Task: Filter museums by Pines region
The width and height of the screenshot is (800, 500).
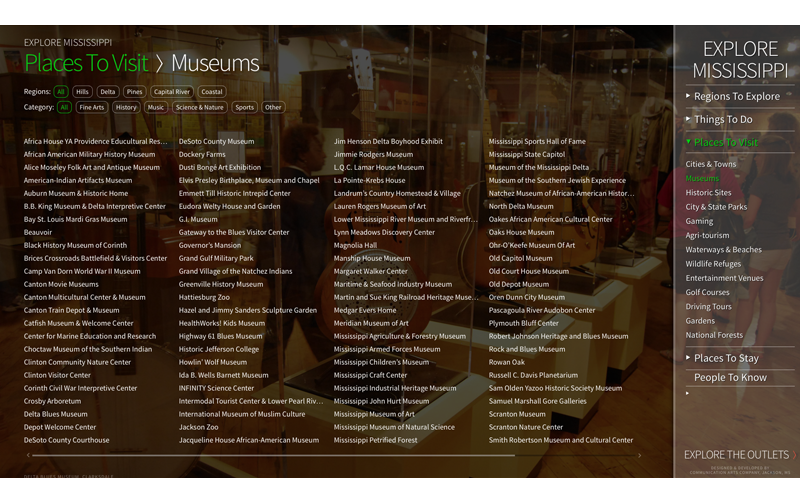Action: tap(134, 92)
